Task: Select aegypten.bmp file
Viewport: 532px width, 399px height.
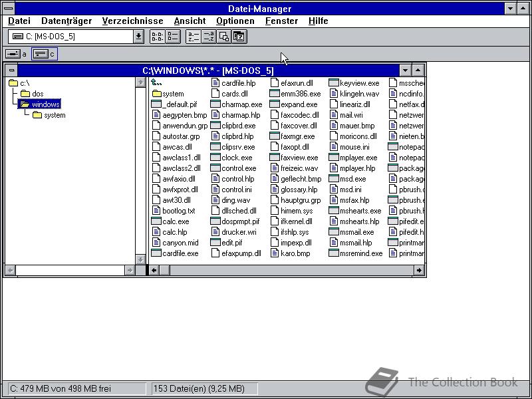Action: coord(180,115)
